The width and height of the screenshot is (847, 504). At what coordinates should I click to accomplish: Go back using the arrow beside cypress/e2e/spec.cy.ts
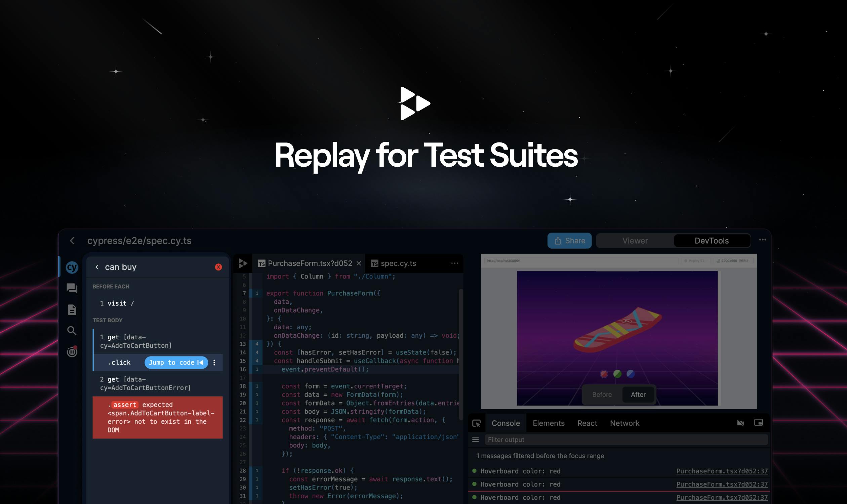[72, 241]
